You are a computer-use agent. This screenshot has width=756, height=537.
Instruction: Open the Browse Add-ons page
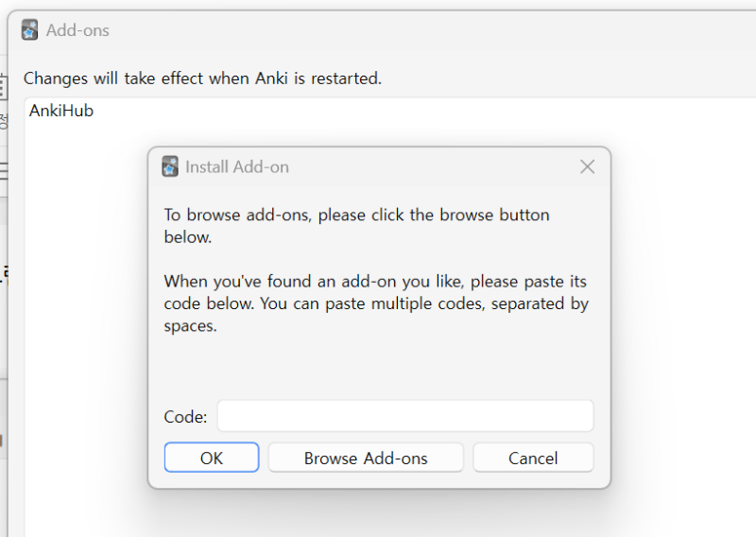(x=366, y=458)
